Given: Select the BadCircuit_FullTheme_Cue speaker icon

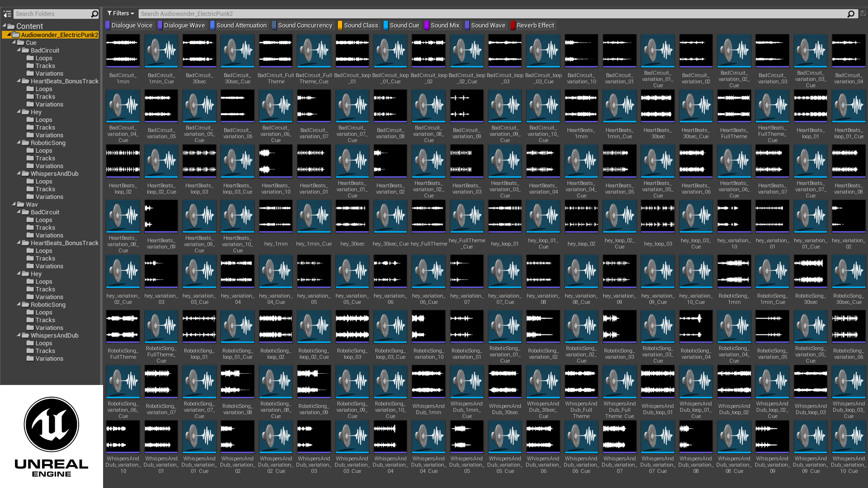Looking at the screenshot, I should (x=314, y=51).
